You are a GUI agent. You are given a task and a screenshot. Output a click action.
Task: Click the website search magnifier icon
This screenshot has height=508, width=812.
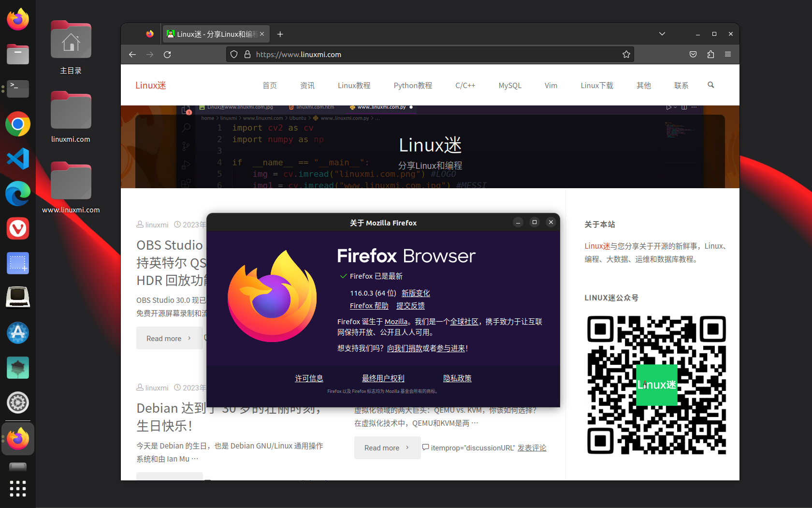point(711,85)
